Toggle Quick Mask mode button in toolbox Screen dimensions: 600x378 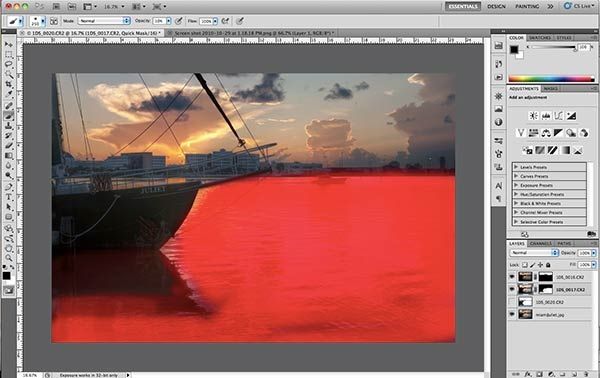coord(8,291)
